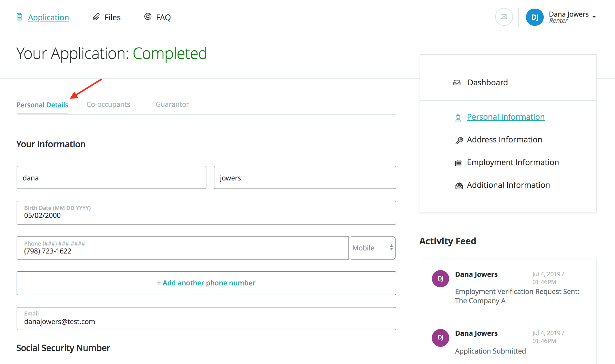Open the messages envelope icon
Image resolution: width=615 pixels, height=364 pixels.
click(x=504, y=17)
